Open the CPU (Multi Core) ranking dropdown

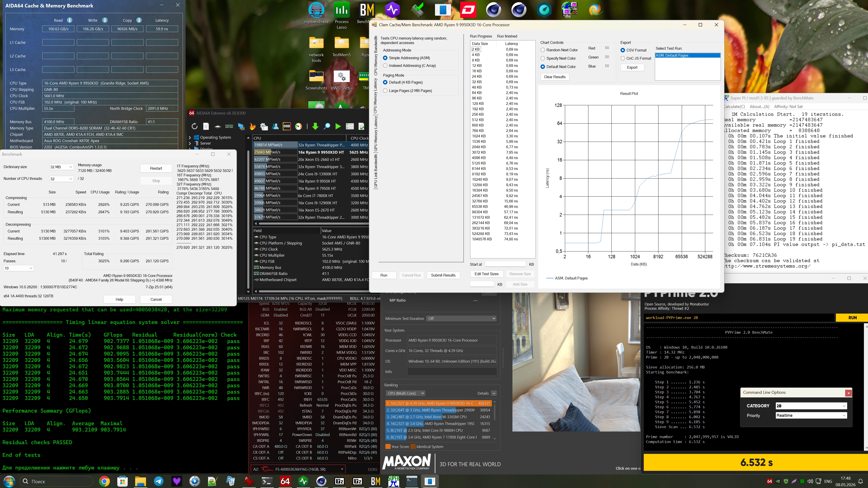405,393
